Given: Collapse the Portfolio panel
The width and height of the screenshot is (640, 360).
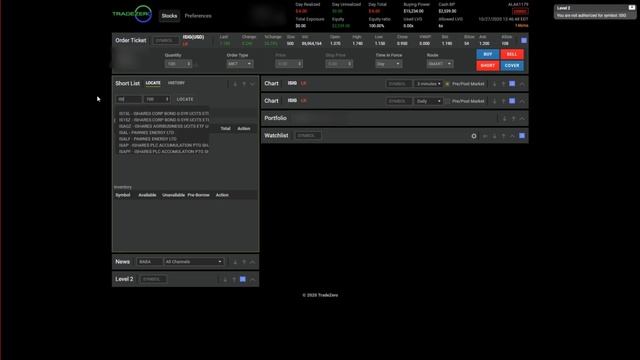Looking at the screenshot, I should point(522,118).
